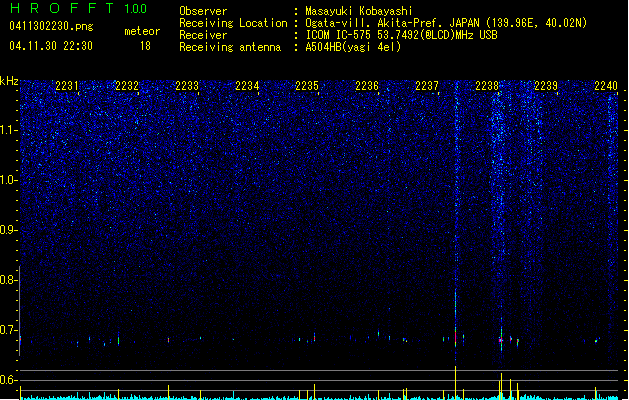Click the 0.6 kHz axis label
The height and width of the screenshot is (400, 629).
point(9,380)
